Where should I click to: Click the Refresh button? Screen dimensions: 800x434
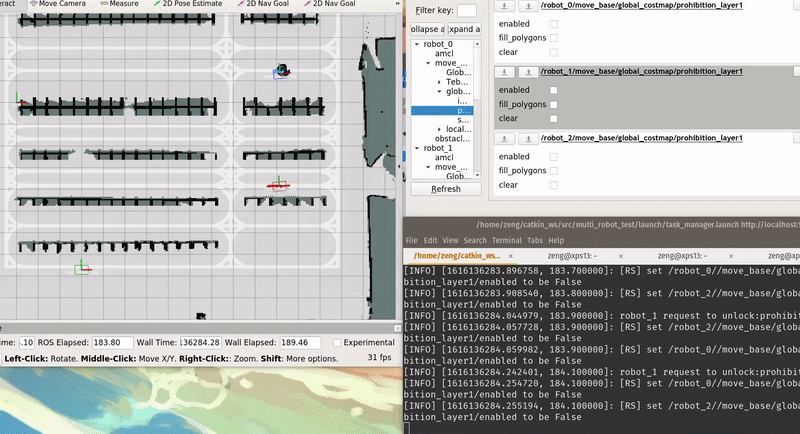point(446,189)
